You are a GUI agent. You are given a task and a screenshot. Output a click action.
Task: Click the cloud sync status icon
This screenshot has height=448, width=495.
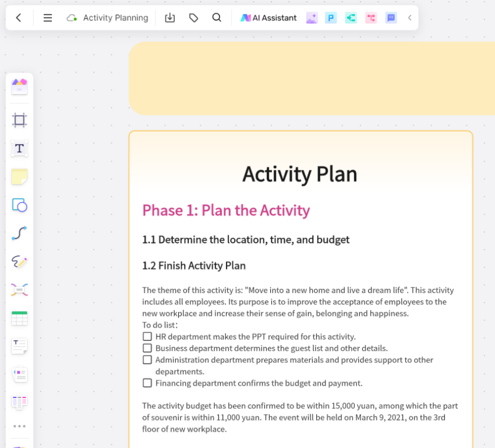(x=72, y=18)
